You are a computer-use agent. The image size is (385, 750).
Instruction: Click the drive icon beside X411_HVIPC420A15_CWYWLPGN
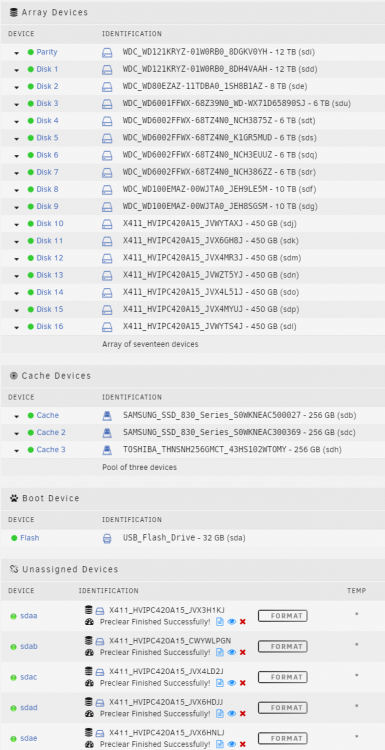(x=99, y=641)
